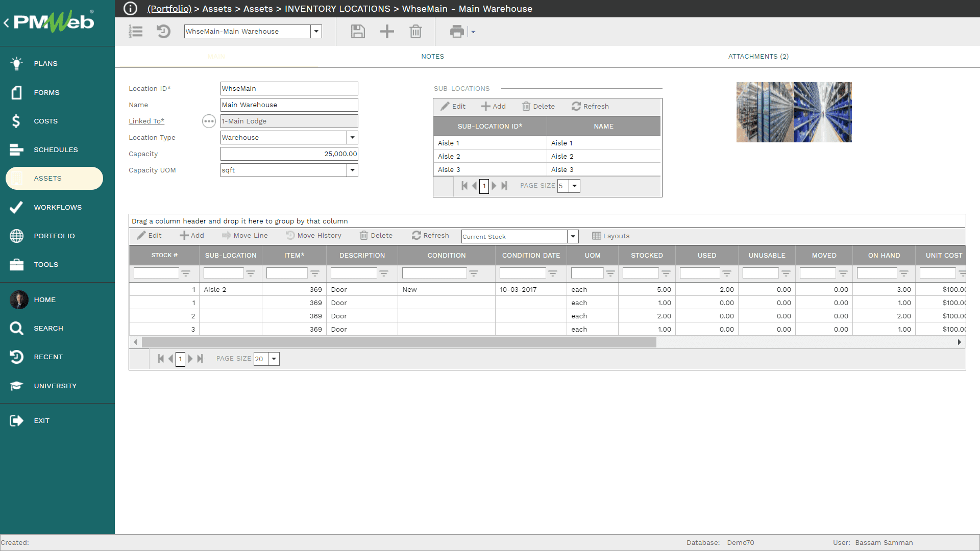Click Refresh in the Sub-Locations toolbar
This screenshot has width=980, height=551.
(591, 106)
